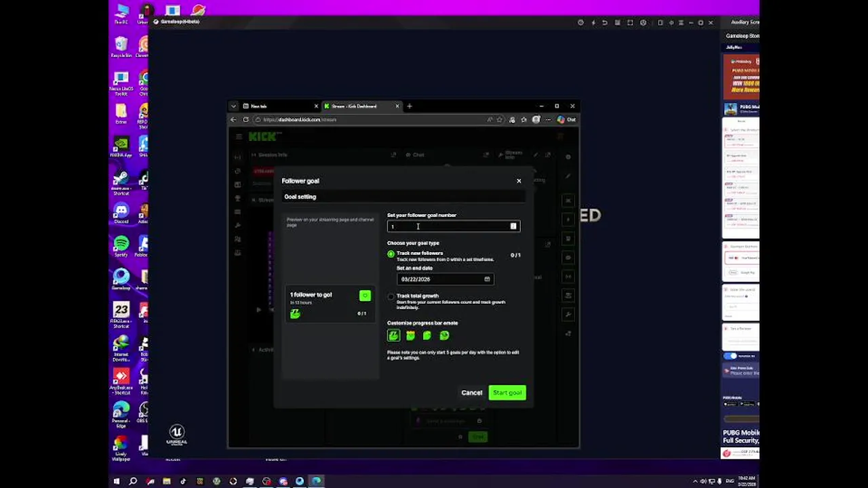Select the Track new followers radio button

391,254
